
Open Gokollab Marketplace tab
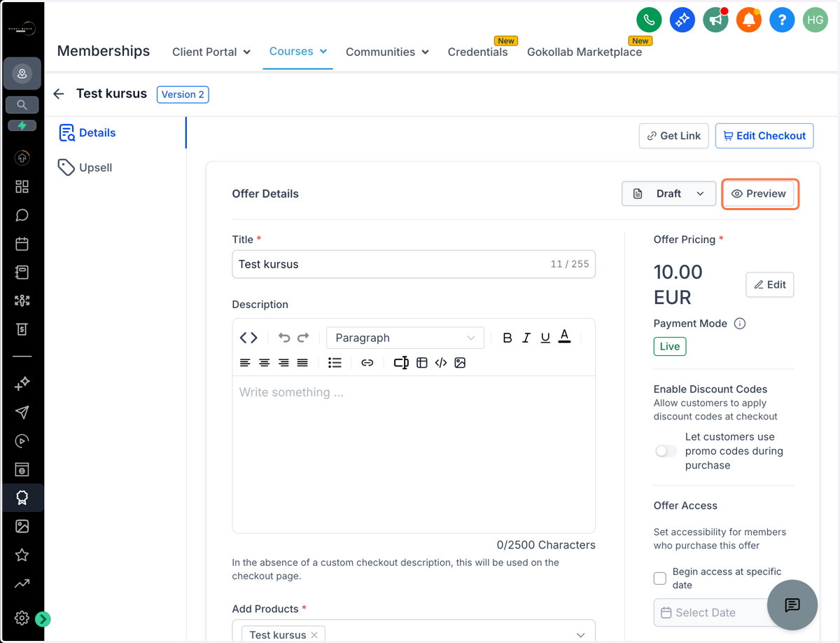pyautogui.click(x=584, y=52)
